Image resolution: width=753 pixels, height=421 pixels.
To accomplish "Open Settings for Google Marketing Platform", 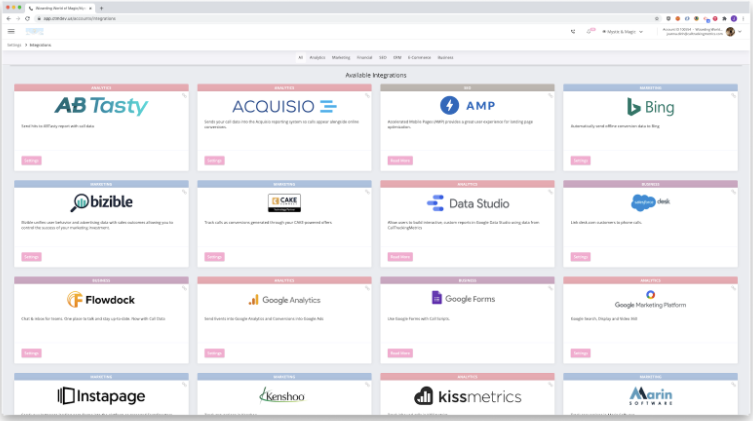I will pos(580,353).
